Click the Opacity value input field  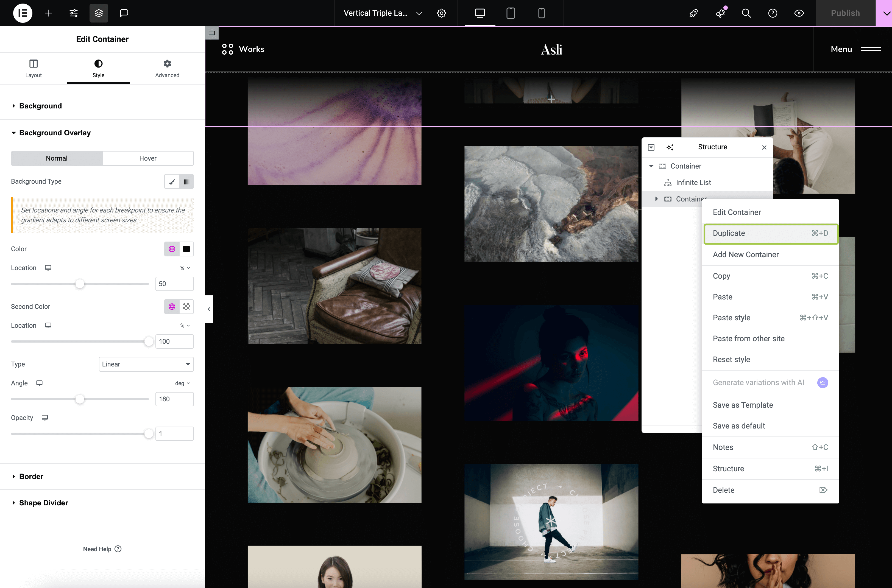pyautogui.click(x=174, y=434)
